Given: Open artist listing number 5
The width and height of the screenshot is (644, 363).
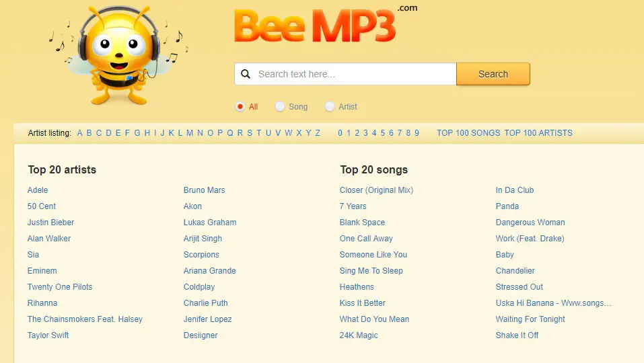Looking at the screenshot, I should (383, 133).
